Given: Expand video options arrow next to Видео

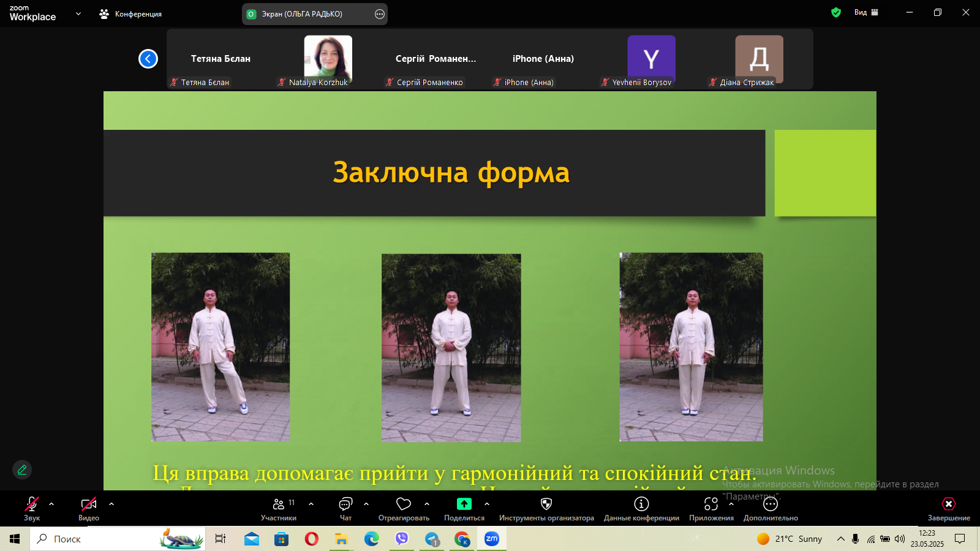Looking at the screenshot, I should pyautogui.click(x=111, y=504).
